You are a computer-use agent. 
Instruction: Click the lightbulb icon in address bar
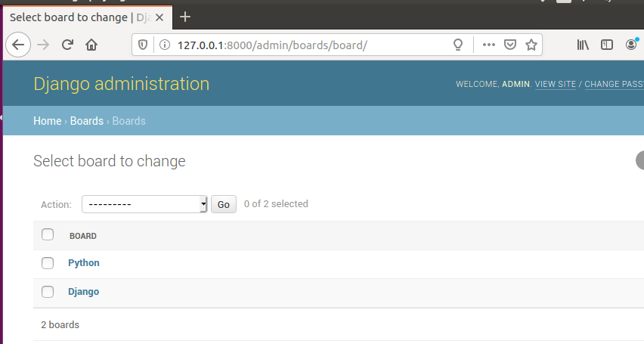(458, 45)
